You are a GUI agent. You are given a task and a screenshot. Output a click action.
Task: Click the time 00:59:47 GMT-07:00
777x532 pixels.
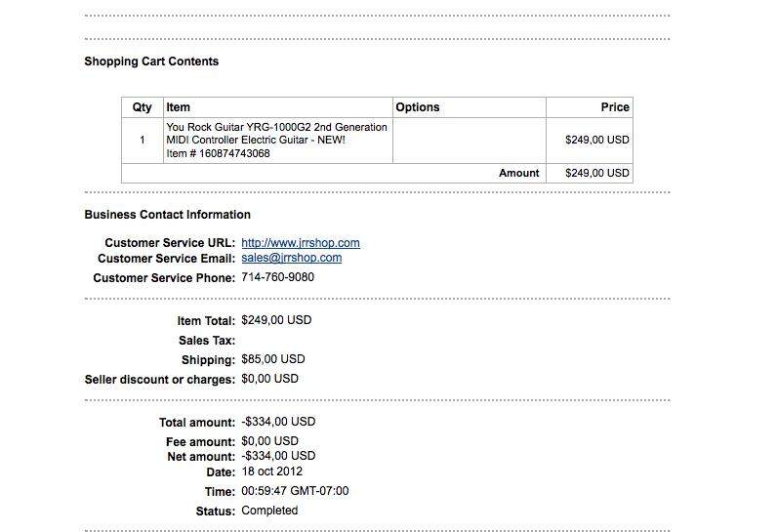point(295,491)
